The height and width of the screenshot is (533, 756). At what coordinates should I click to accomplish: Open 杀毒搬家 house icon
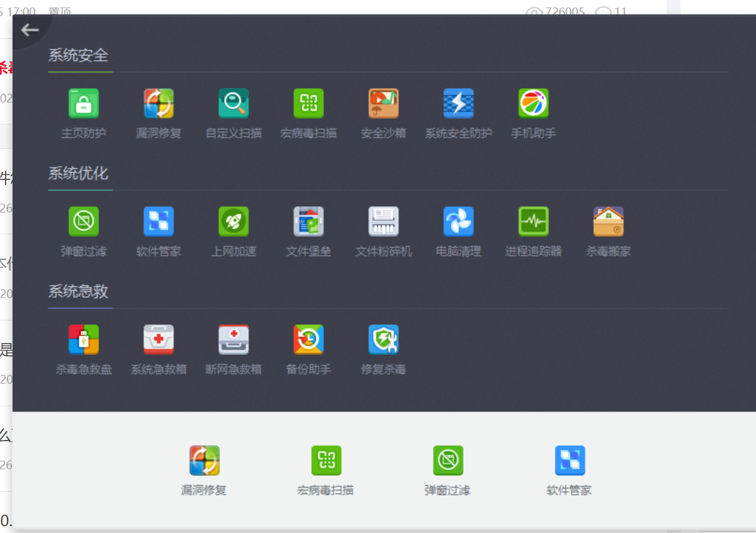609,222
